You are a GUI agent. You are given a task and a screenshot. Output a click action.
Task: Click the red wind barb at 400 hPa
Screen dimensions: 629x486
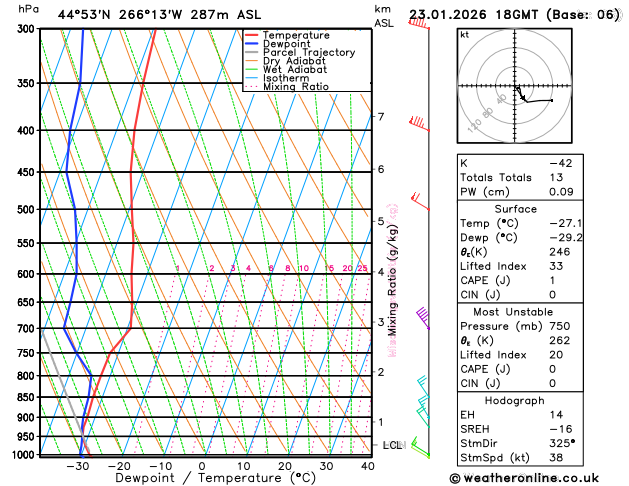click(419, 124)
